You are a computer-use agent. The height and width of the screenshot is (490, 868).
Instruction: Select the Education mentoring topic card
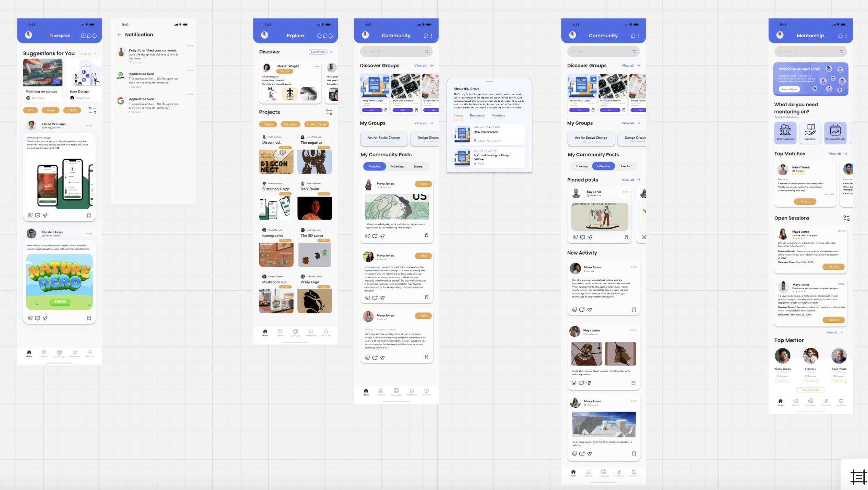(x=810, y=132)
